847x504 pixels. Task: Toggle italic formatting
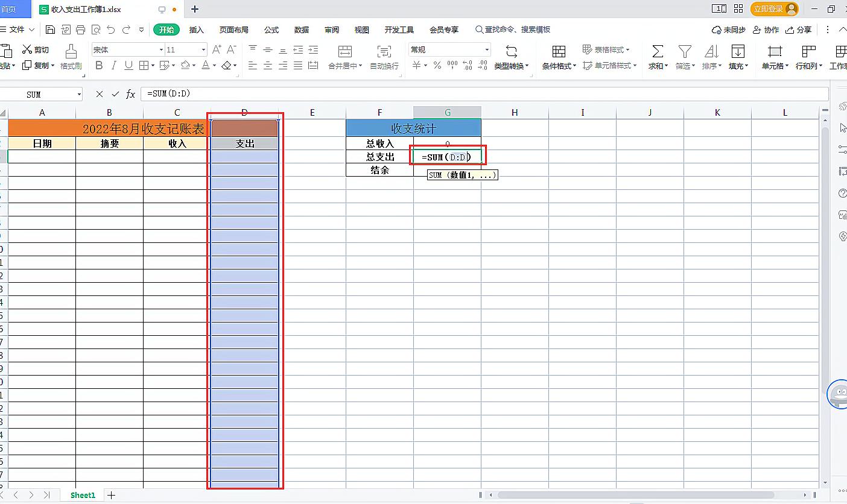click(x=113, y=66)
